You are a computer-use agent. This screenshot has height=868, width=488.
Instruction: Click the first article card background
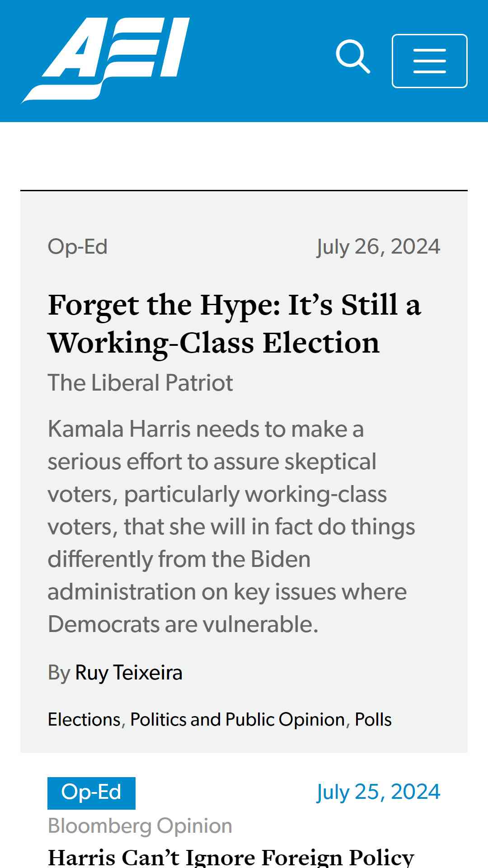tap(244, 472)
